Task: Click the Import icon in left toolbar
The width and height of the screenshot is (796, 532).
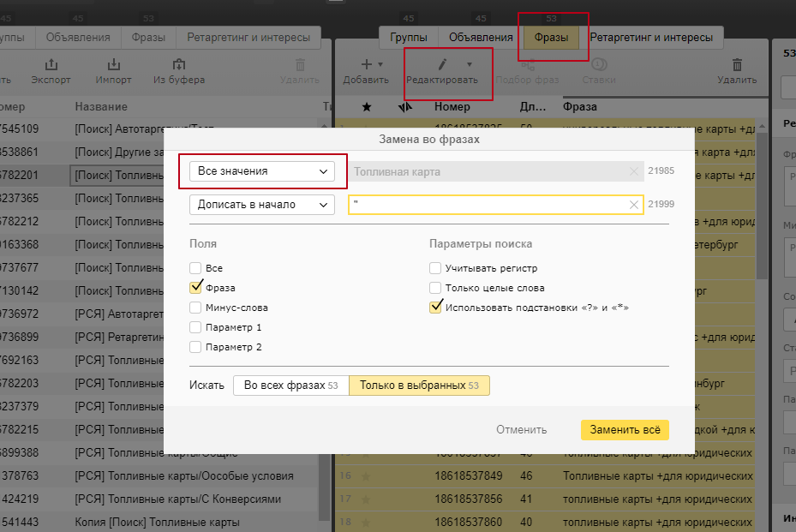Action: (x=113, y=65)
